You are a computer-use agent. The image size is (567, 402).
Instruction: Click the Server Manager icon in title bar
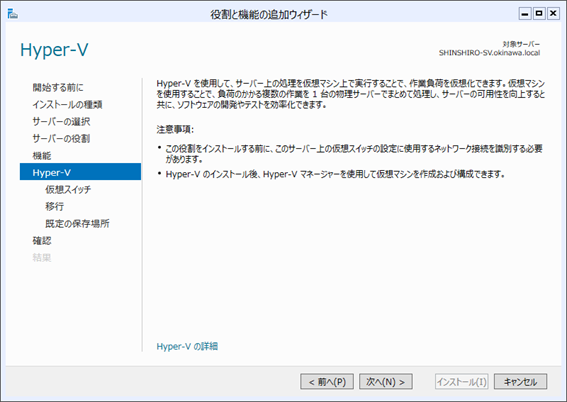[x=13, y=14]
